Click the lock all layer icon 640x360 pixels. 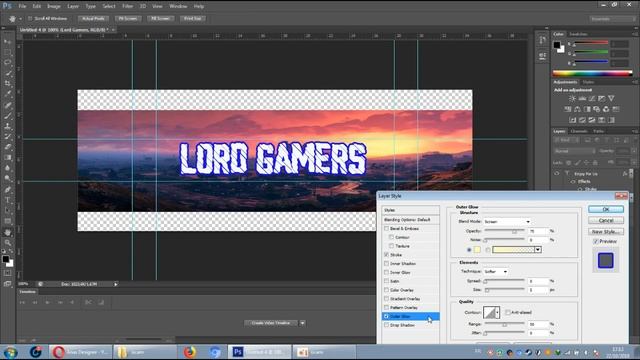pyautogui.click(x=595, y=162)
